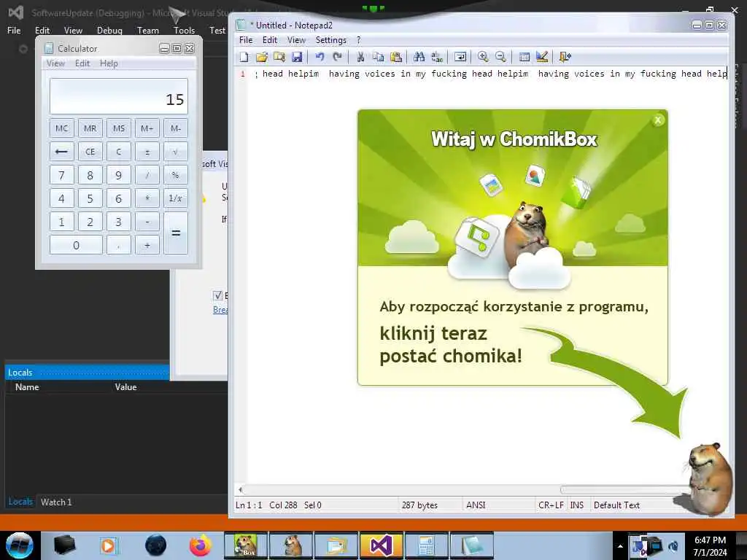This screenshot has width=747, height=560.
Task: Open the File menu in Notepad2
Action: [x=246, y=40]
